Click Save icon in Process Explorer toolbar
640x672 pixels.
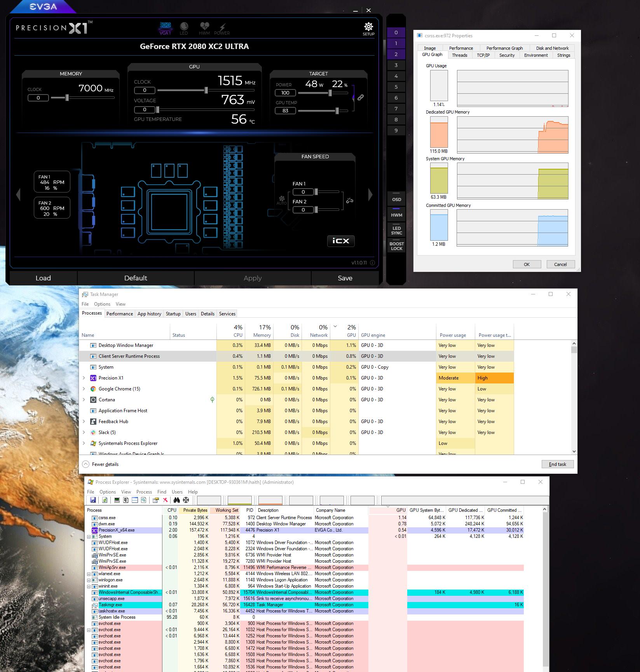(x=93, y=500)
